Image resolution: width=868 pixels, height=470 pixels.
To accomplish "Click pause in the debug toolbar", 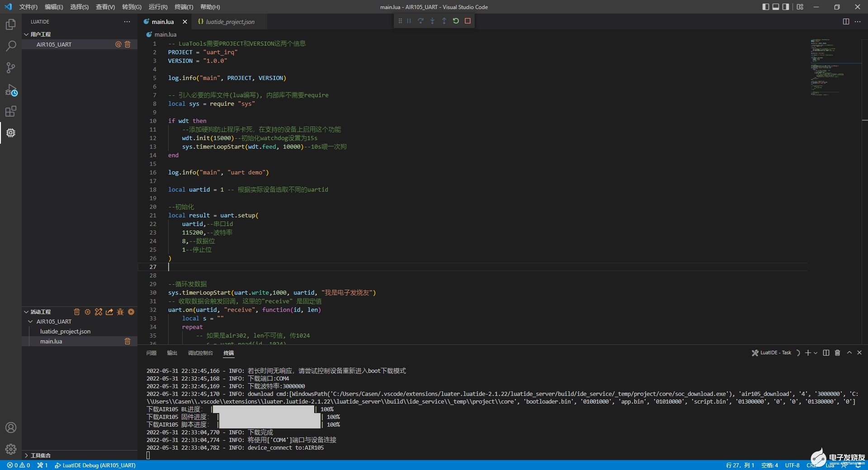I will point(409,21).
